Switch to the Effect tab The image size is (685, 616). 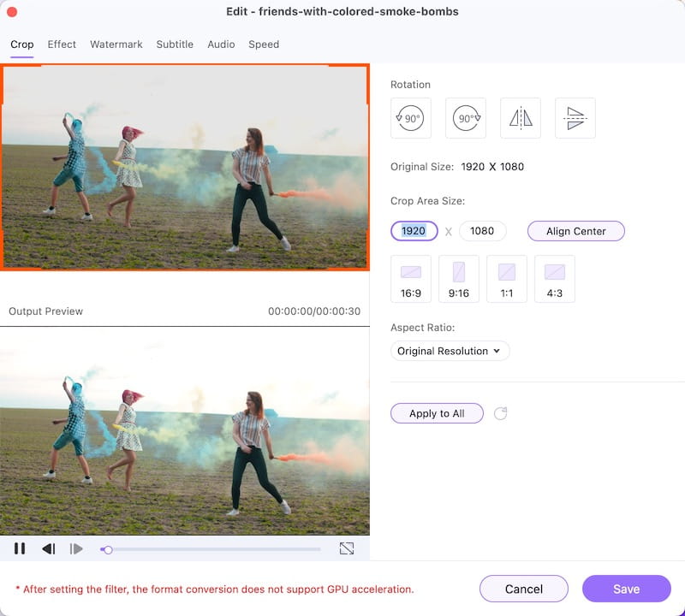point(62,44)
